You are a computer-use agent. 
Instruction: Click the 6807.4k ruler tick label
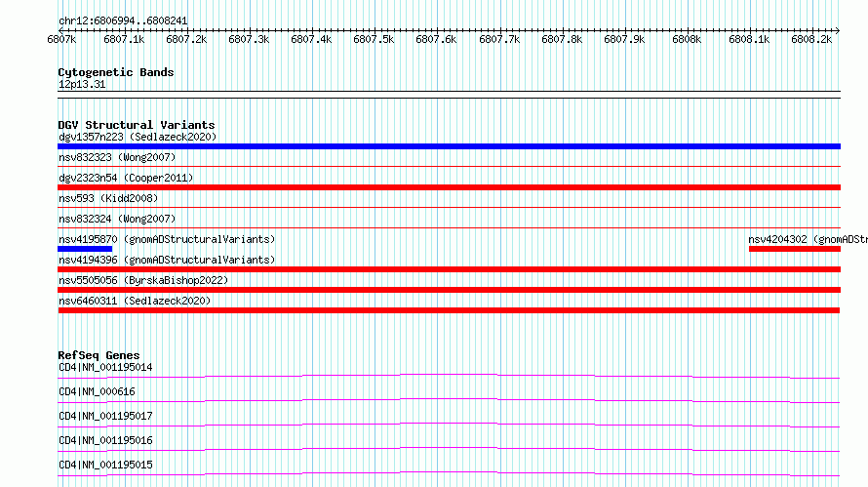click(311, 40)
